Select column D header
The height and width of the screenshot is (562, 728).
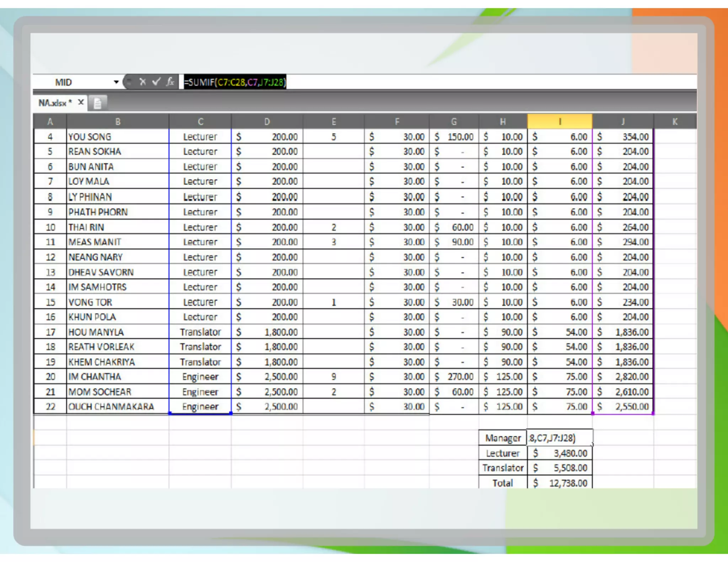(267, 122)
